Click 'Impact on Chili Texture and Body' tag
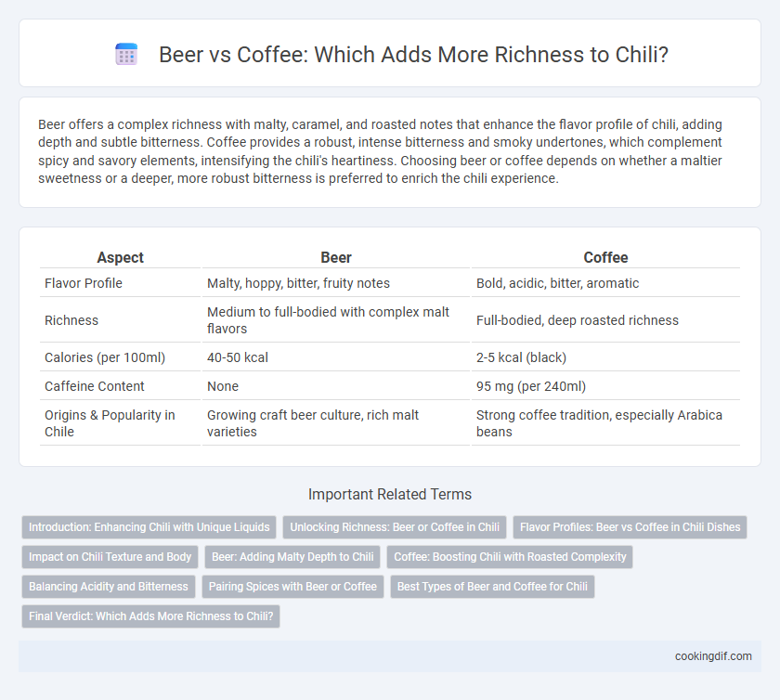This screenshot has height=700, width=780. click(x=110, y=557)
